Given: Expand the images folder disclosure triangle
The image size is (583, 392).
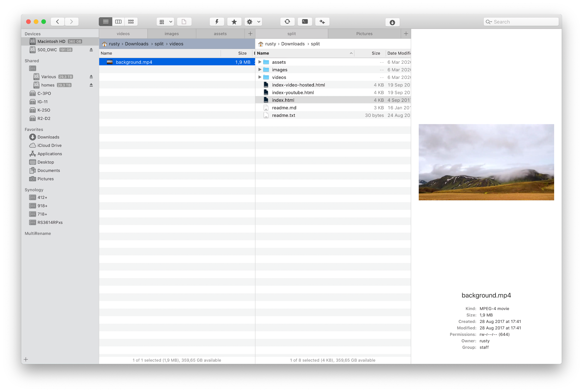Looking at the screenshot, I should tap(260, 70).
